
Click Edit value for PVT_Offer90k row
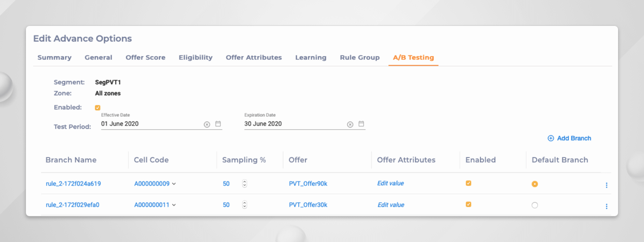pyautogui.click(x=390, y=183)
